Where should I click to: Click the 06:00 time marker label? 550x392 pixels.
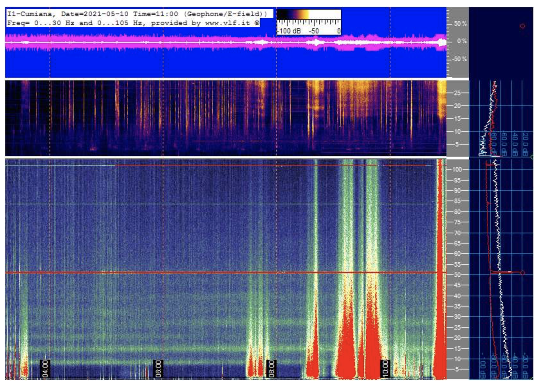pos(158,369)
